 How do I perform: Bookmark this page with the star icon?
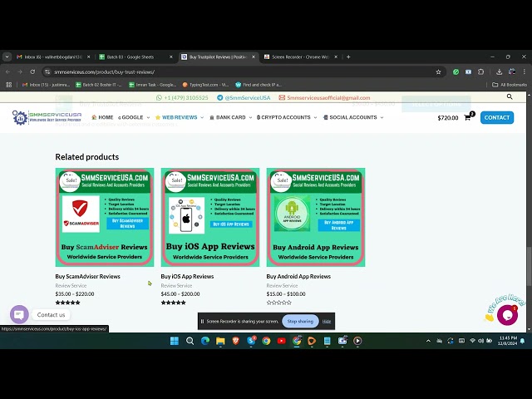click(438, 72)
